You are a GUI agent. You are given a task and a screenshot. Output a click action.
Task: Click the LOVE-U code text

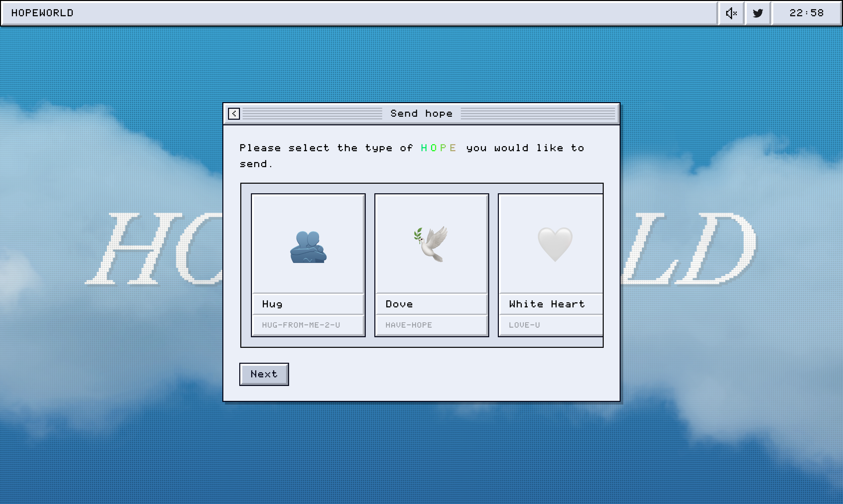coord(524,325)
